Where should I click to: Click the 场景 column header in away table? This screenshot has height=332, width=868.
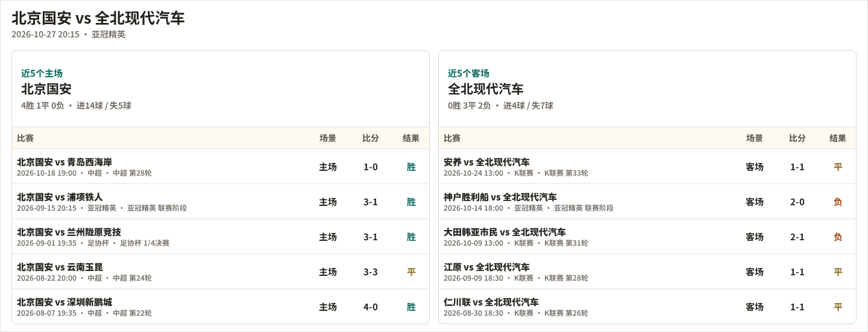pyautogui.click(x=755, y=138)
